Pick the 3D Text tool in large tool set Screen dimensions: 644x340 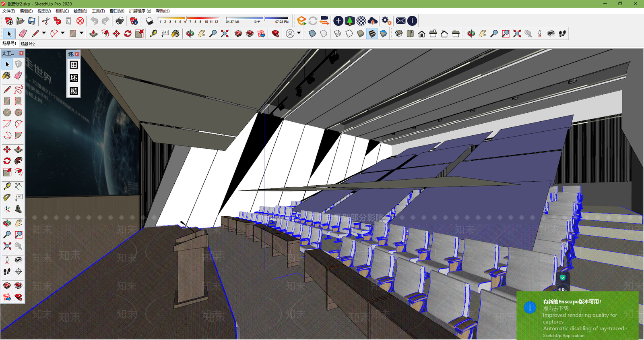(x=19, y=209)
